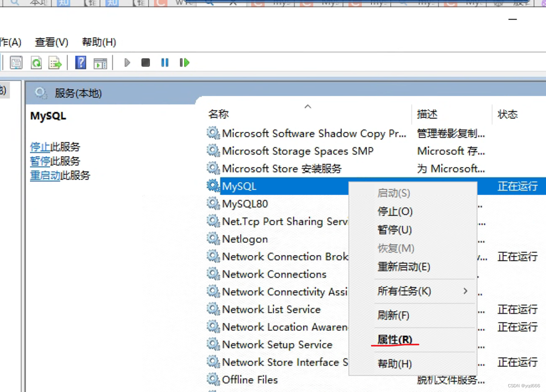Choose 重新启动(E) from the context menu
Screen dimensions: 546x392
coord(404,267)
